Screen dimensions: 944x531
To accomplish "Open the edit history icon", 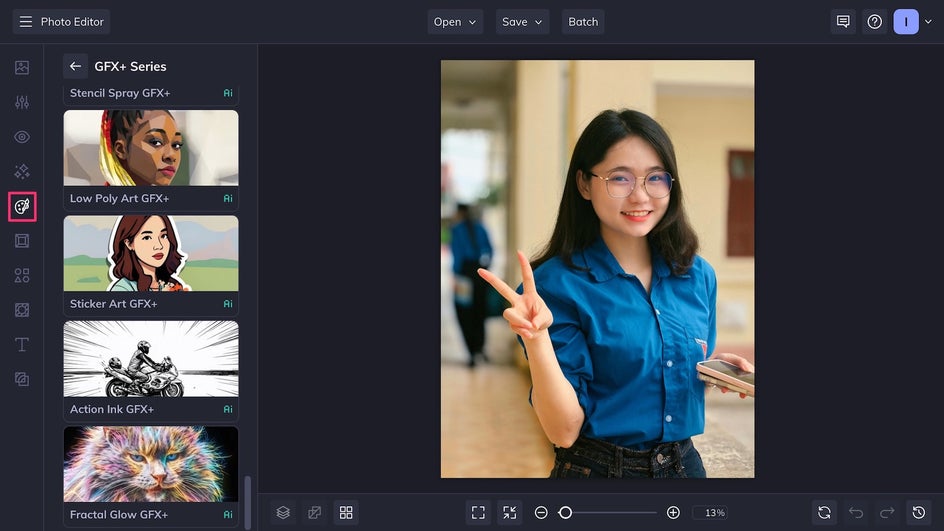I will tap(918, 512).
